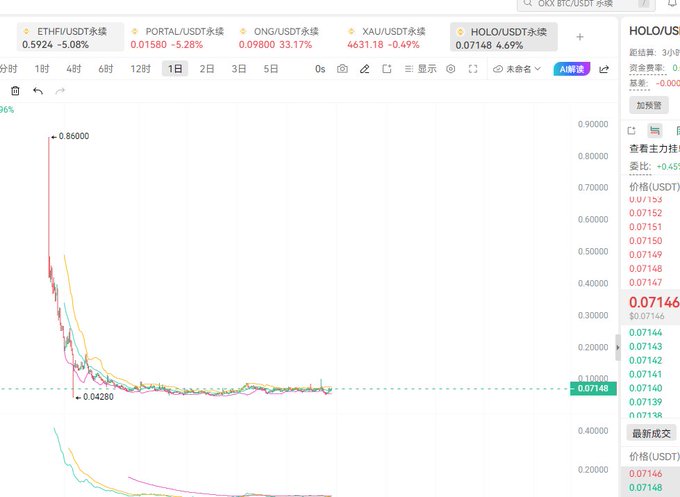This screenshot has width=680, height=497.
Task: Click the 委比 ratio label
Action: click(x=640, y=167)
